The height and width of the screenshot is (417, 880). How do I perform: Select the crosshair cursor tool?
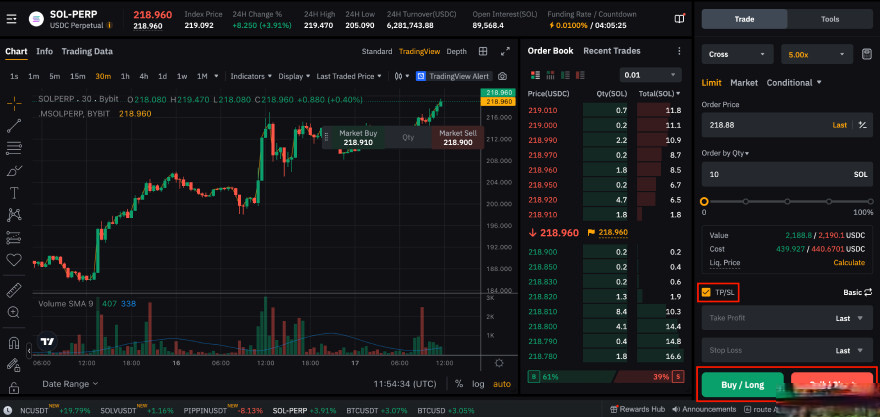coord(14,103)
